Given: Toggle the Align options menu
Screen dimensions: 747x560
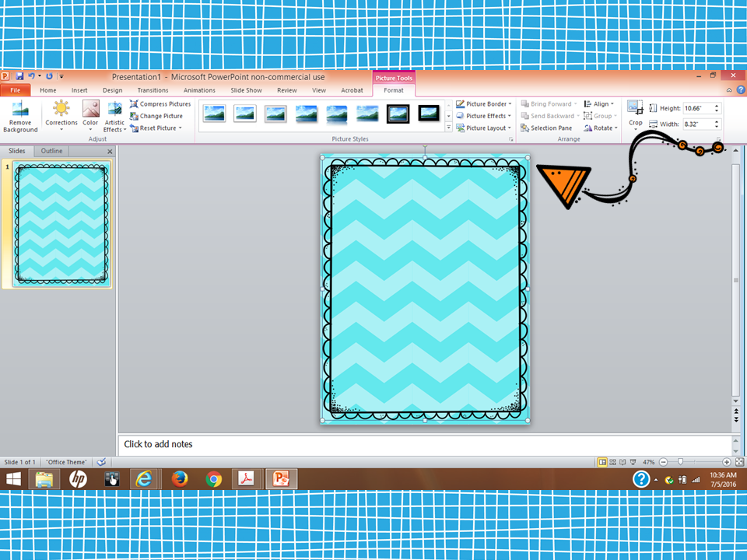Looking at the screenshot, I should (x=599, y=103).
